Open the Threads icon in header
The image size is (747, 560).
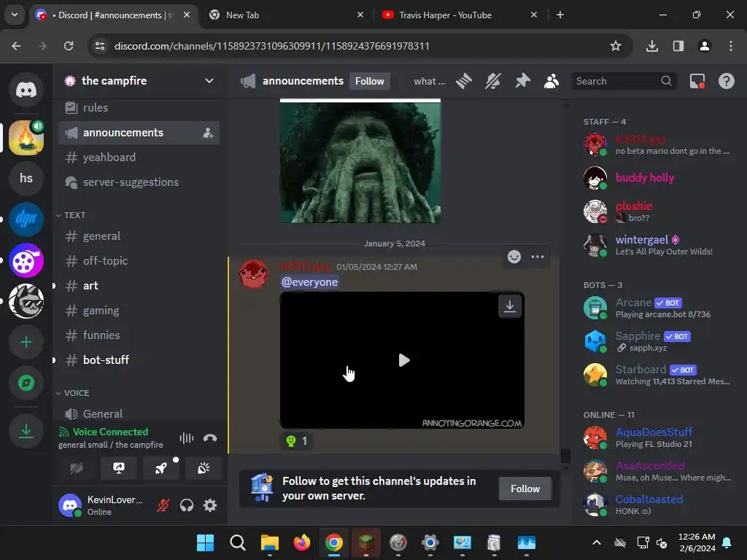(463, 81)
